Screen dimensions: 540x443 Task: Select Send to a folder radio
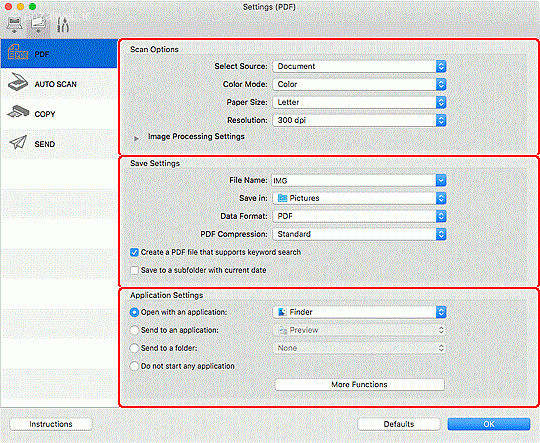click(x=134, y=348)
